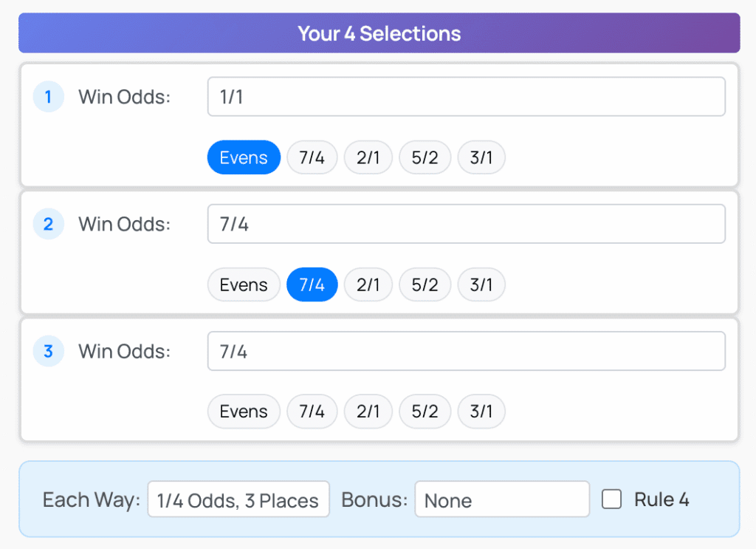The width and height of the screenshot is (756, 549).
Task: Open the Bonus dropdown
Action: click(502, 500)
